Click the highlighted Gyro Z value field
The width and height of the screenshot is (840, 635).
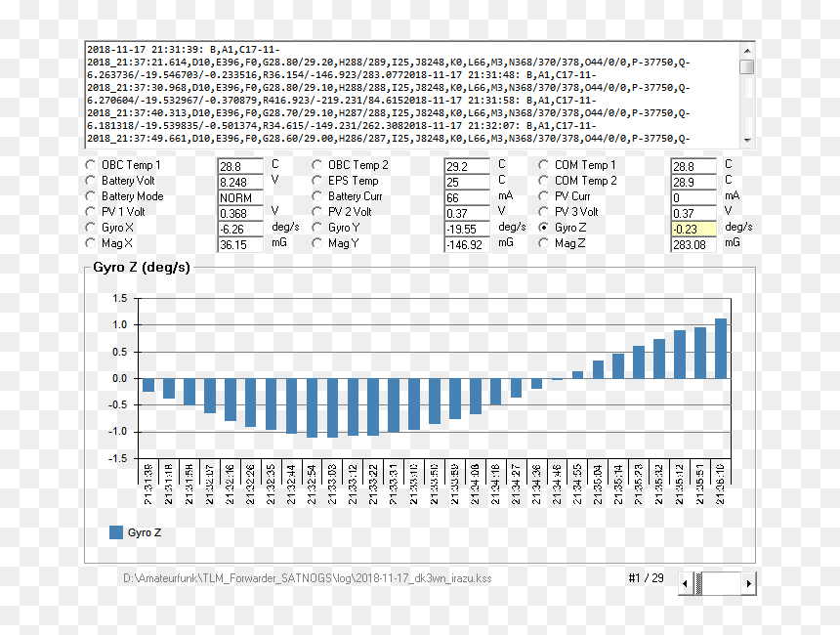[693, 229]
